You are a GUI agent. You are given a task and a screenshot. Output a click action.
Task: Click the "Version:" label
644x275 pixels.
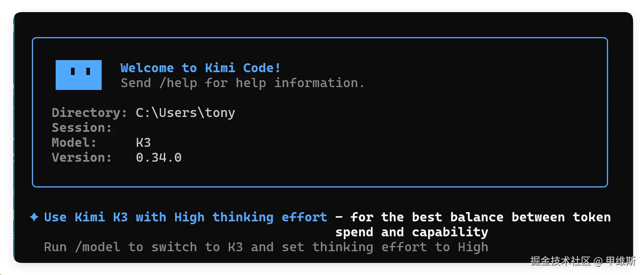[82, 157]
